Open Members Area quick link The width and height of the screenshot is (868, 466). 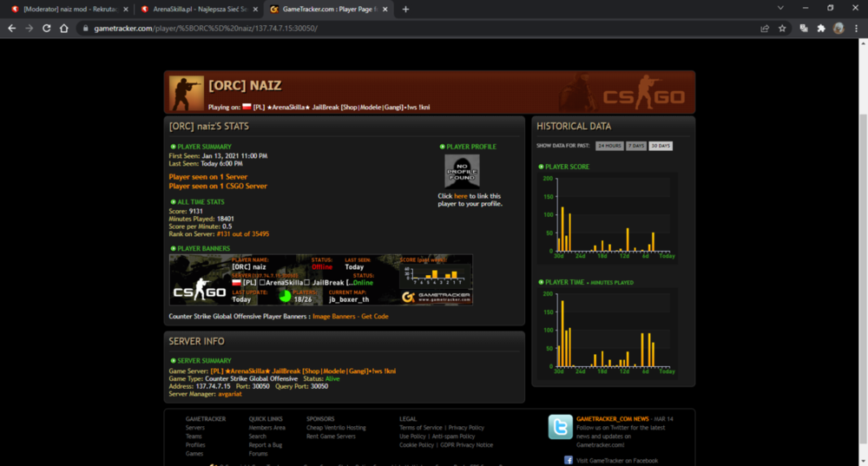[266, 428]
